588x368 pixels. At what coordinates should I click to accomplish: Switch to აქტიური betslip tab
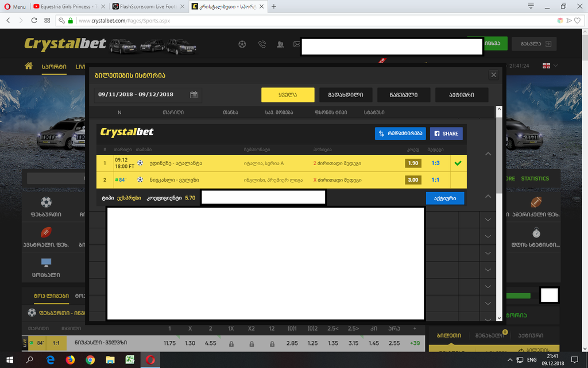coord(531,335)
